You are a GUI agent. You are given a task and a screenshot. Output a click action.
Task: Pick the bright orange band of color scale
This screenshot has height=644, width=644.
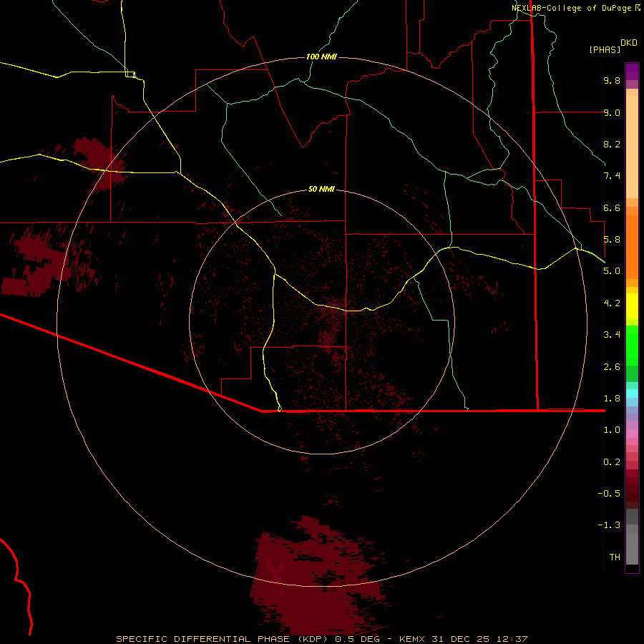click(x=632, y=247)
